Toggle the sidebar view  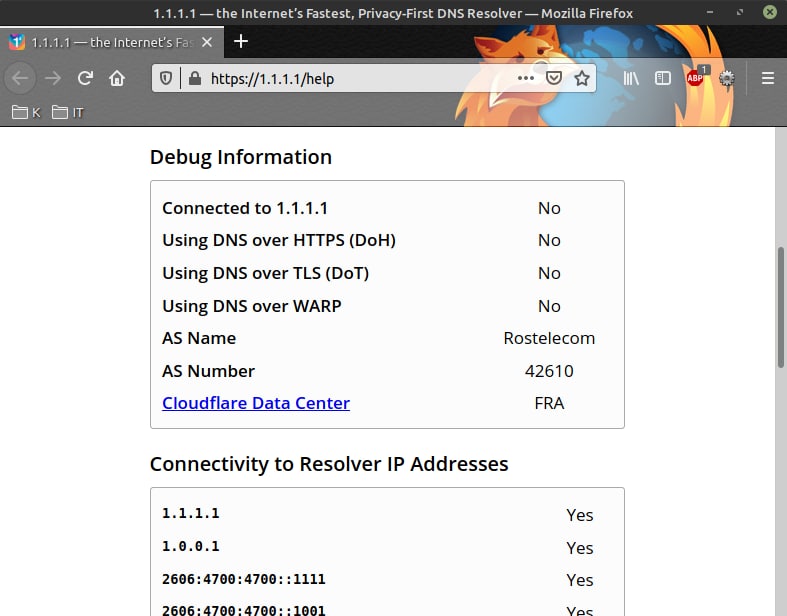[663, 78]
